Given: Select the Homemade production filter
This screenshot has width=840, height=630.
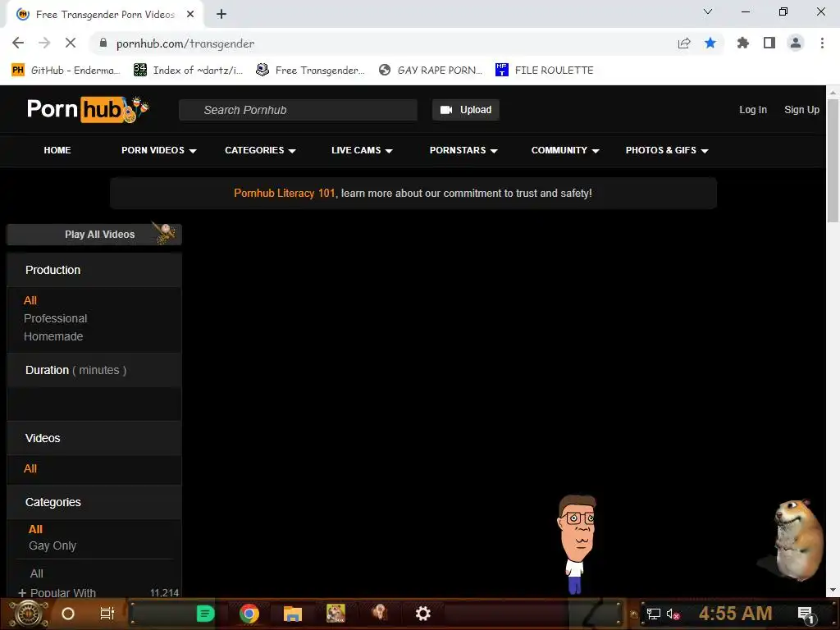Looking at the screenshot, I should (53, 336).
